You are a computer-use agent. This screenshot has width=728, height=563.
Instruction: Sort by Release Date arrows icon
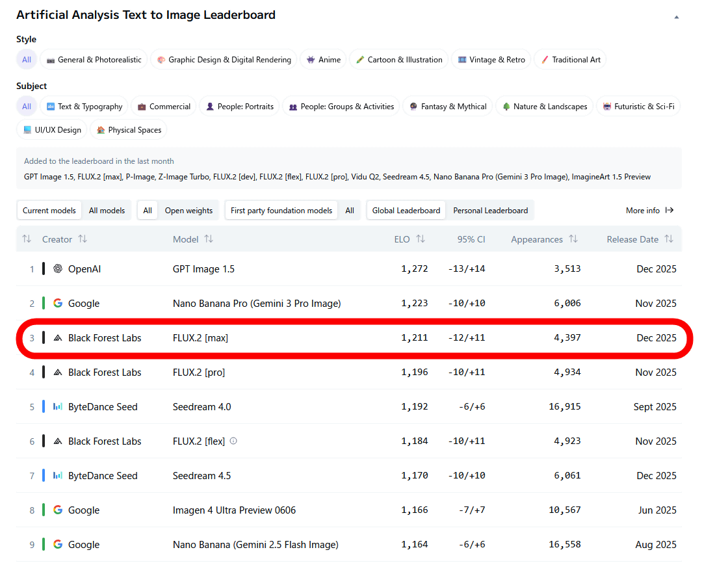click(669, 239)
